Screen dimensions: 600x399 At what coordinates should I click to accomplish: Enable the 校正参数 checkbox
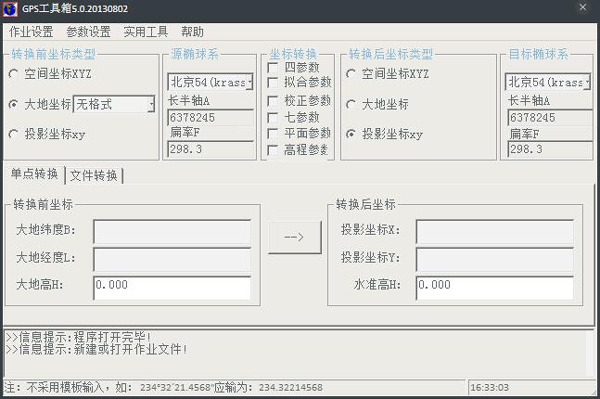coord(273,101)
